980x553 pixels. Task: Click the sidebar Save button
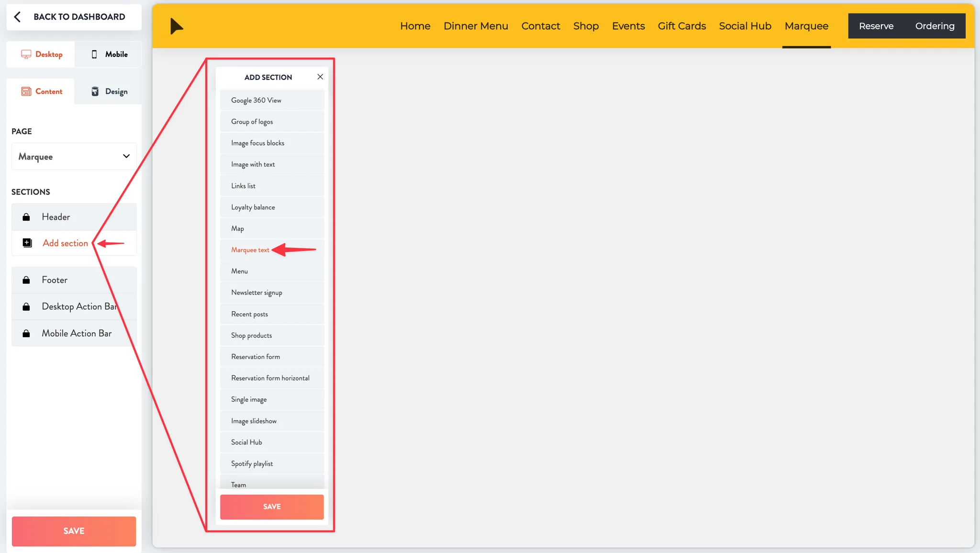point(74,531)
